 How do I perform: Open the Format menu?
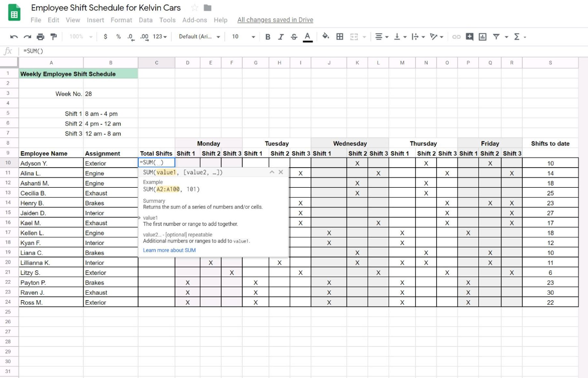click(121, 20)
